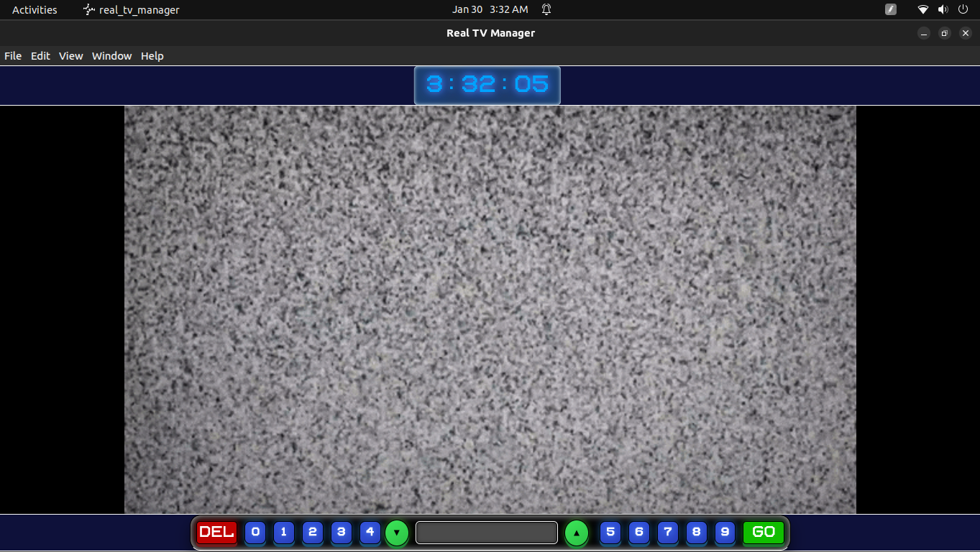
Task: Open the View menu
Action: click(70, 56)
